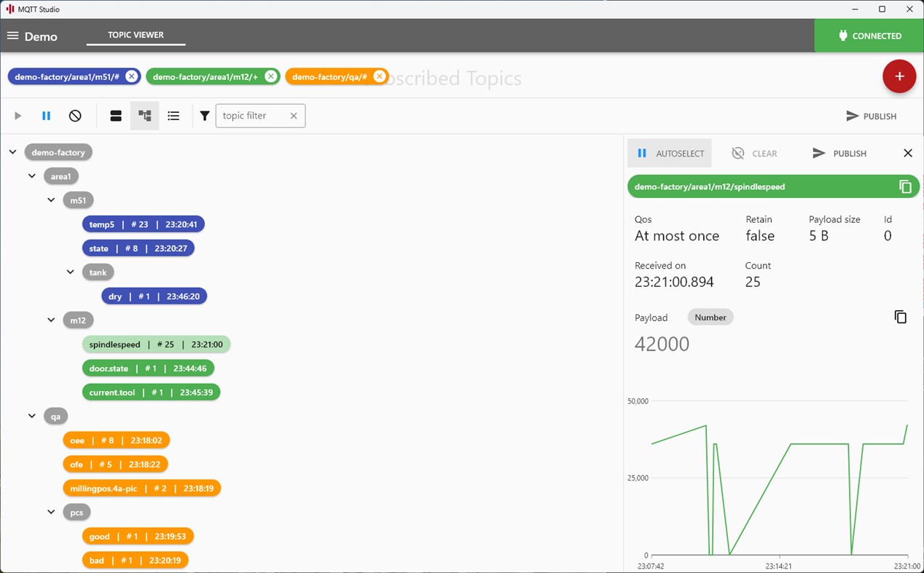
Task: Switch to the list view icon
Action: tap(173, 116)
